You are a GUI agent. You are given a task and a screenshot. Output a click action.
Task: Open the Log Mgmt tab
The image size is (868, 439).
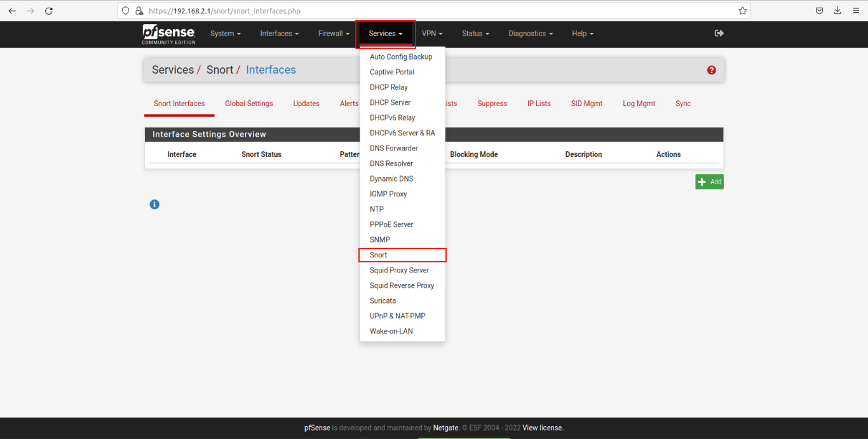pyautogui.click(x=639, y=104)
